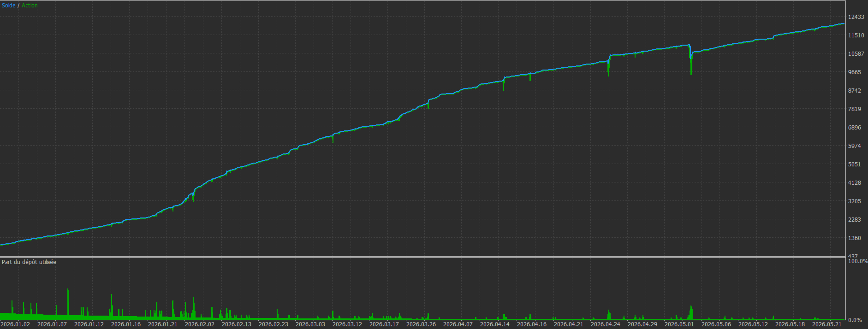Image resolution: width=868 pixels, height=329 pixels.
Task: Click the 100.0% deposit load label
Action: [x=858, y=261]
